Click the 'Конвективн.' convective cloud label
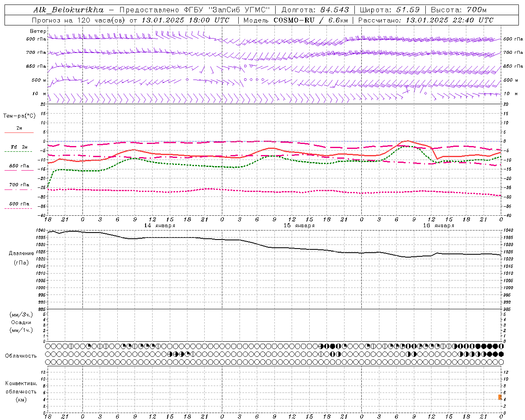This screenshot has height=420, width=525. [x=21, y=383]
